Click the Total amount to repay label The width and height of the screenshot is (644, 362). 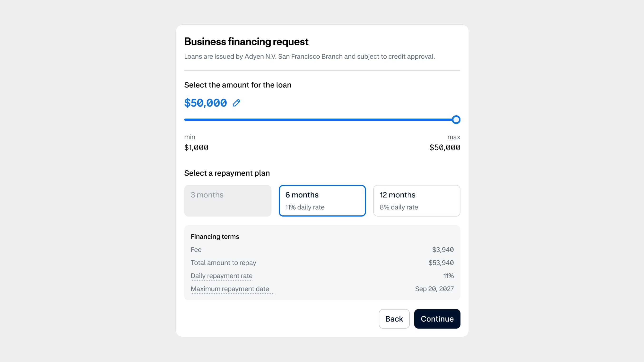[223, 263]
